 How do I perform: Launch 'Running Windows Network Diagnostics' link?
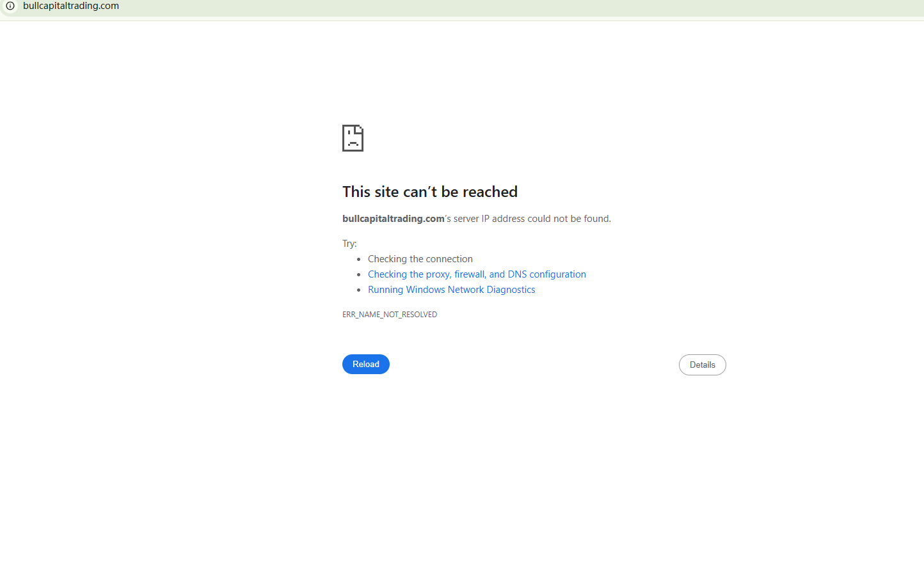click(451, 290)
